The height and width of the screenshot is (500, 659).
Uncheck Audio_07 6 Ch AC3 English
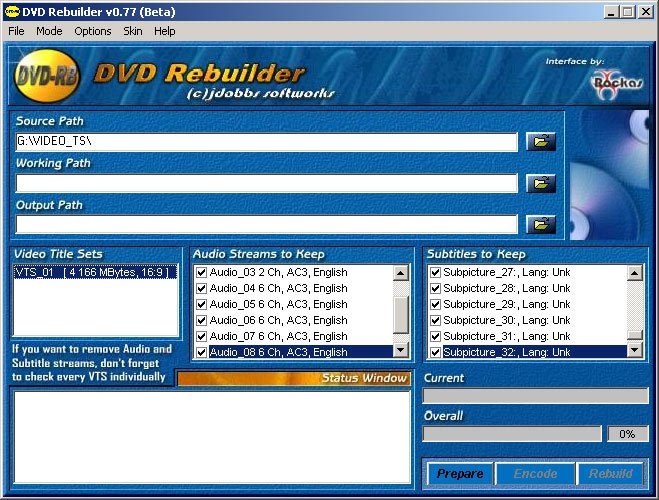201,336
